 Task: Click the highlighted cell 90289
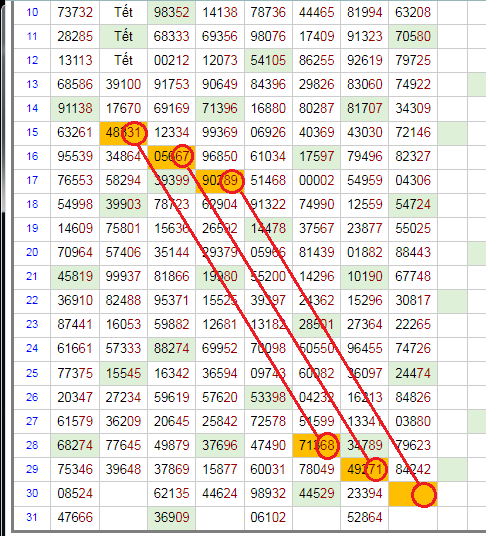220,180
